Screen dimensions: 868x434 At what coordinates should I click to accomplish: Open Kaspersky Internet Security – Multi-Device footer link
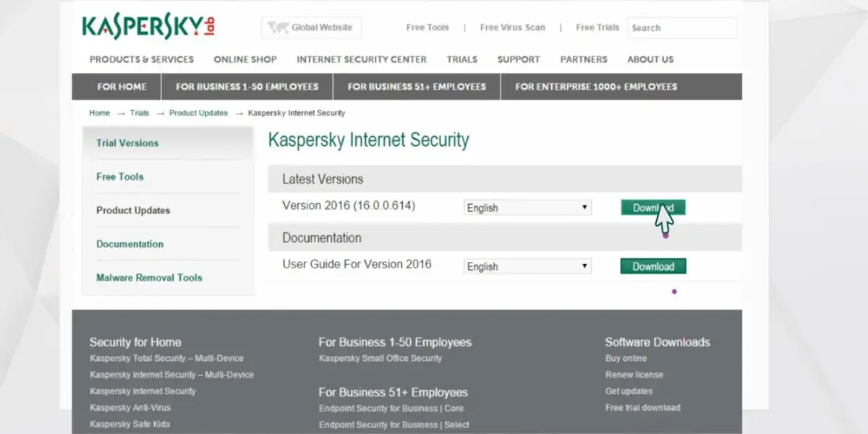[x=171, y=375]
